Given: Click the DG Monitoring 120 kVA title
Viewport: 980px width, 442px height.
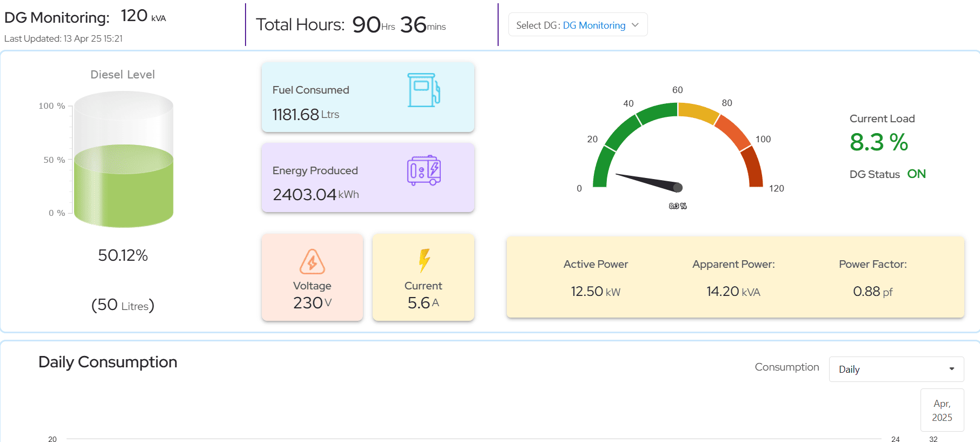Looking at the screenshot, I should point(85,17).
